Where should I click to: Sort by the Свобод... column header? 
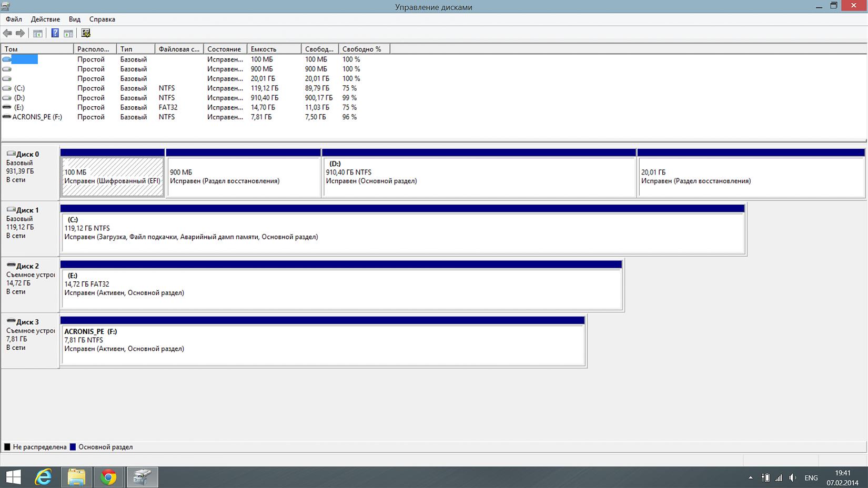[320, 49]
